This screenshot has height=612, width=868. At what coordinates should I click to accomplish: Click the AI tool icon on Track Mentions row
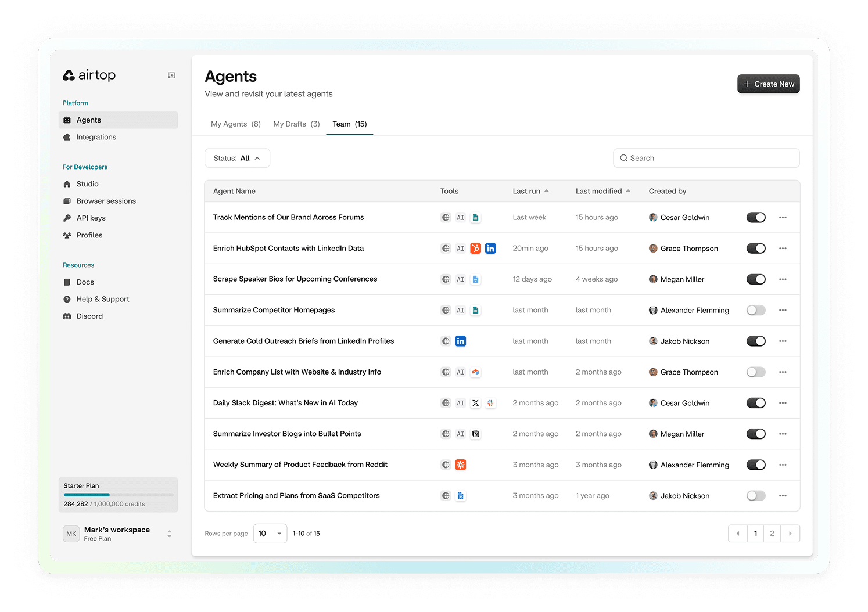coord(461,217)
